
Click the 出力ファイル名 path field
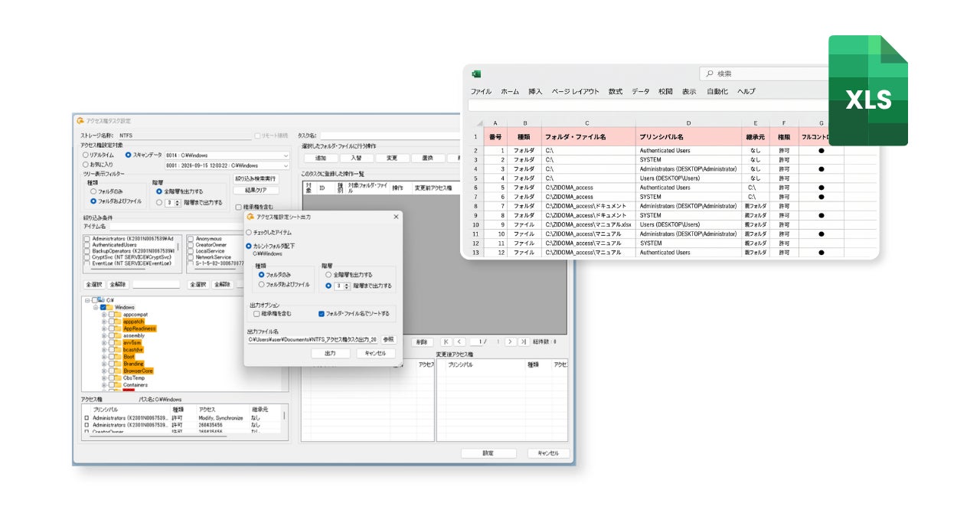(312, 339)
